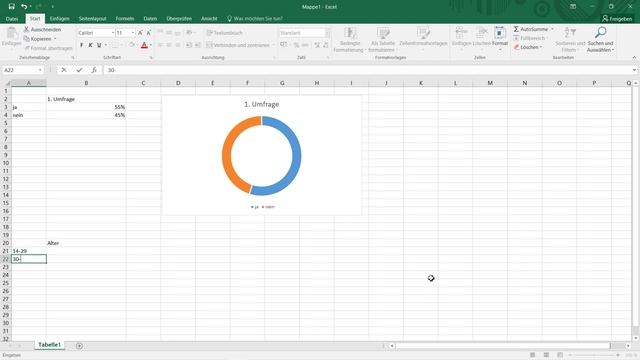Select the doughnut chart title '1. Umfrage'

point(262,104)
